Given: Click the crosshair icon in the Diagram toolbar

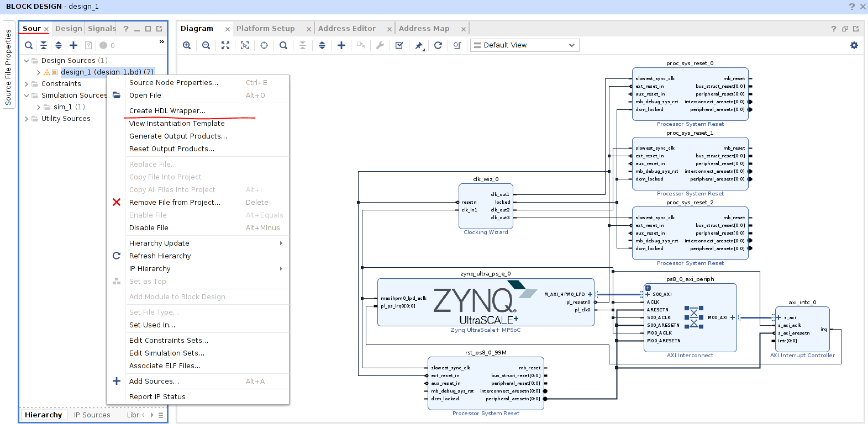Looking at the screenshot, I should (x=264, y=45).
